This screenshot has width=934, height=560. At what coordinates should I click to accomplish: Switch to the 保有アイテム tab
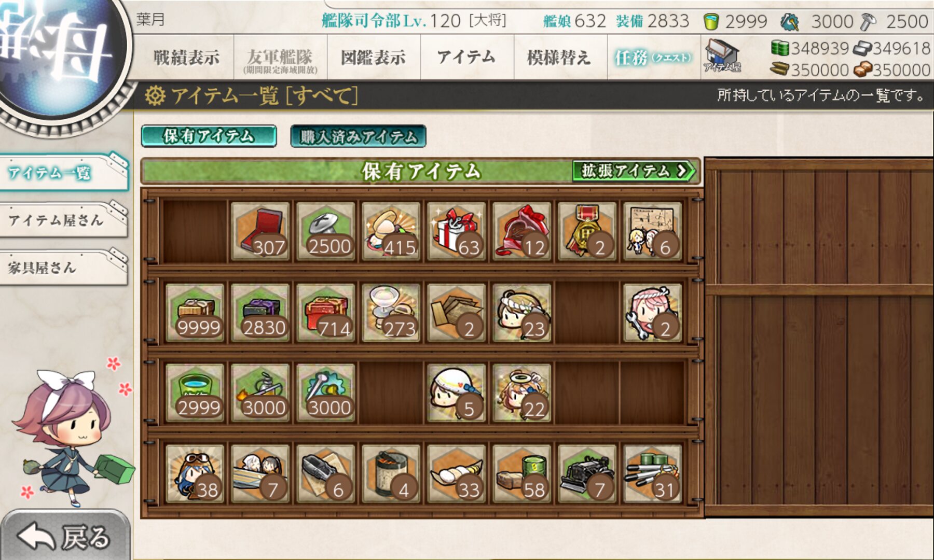209,136
